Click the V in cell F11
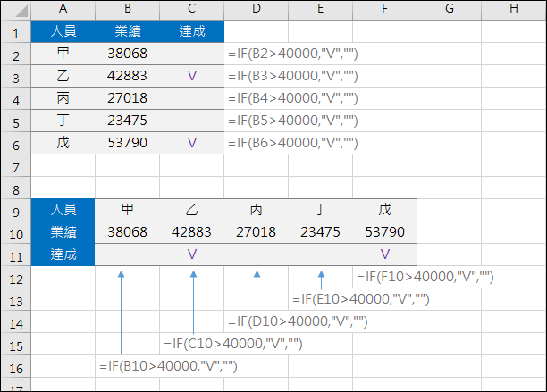 pos(385,254)
